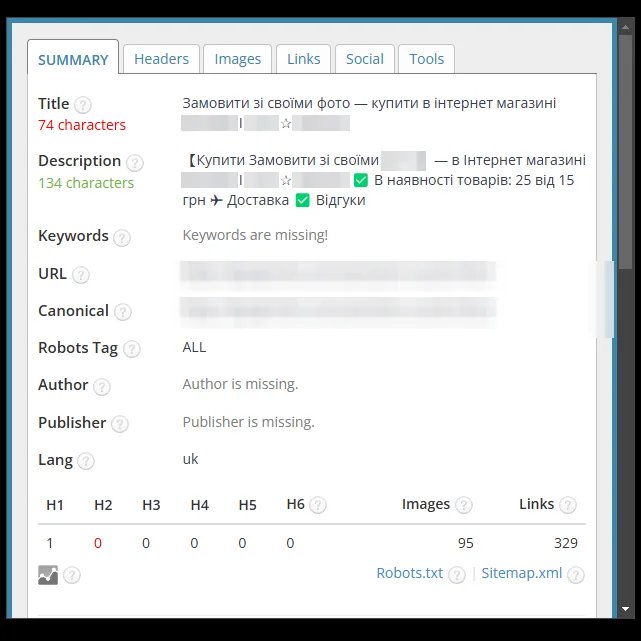
Task: Click the question mark next to Links count
Action: (x=568, y=505)
